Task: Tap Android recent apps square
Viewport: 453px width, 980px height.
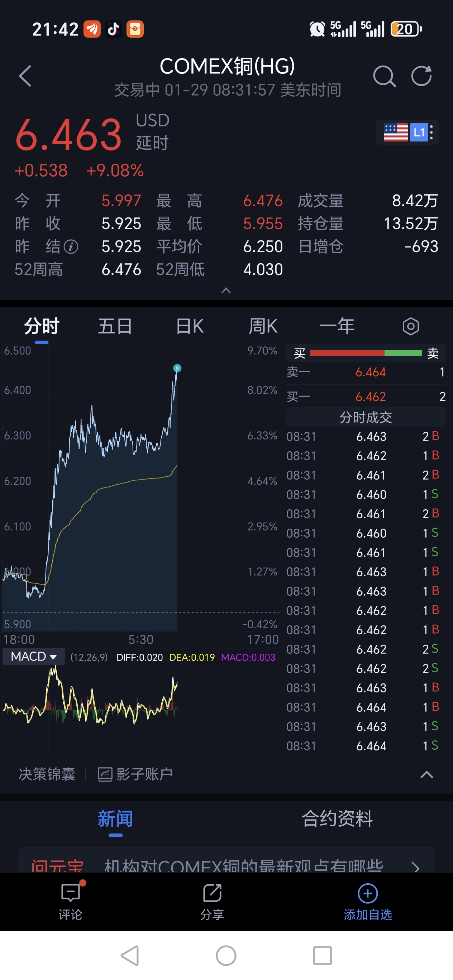Action: coord(323,955)
